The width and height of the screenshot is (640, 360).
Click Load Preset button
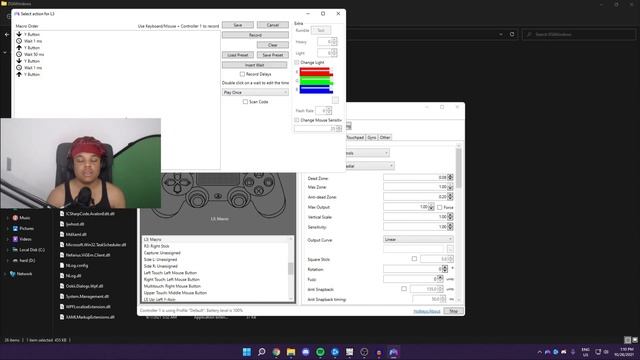coord(238,55)
